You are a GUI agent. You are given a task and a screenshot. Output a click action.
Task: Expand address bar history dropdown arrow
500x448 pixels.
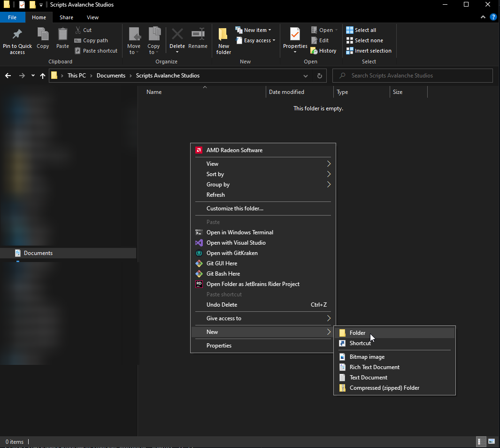(x=306, y=76)
